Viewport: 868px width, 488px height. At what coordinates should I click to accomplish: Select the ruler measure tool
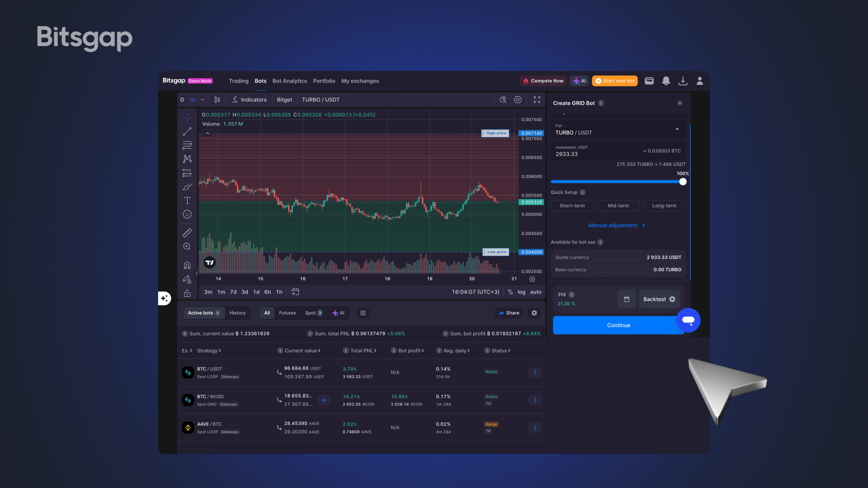(x=187, y=233)
